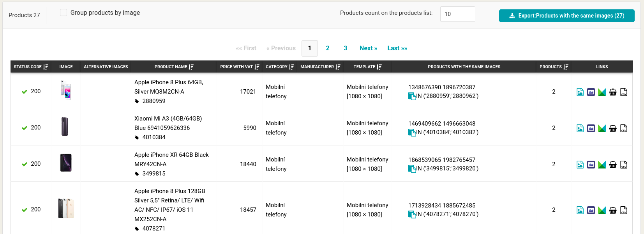Image resolution: width=644 pixels, height=234 pixels.
Task: Download CSV for the iPhone 8 Plus 64GB row
Action: click(x=624, y=92)
